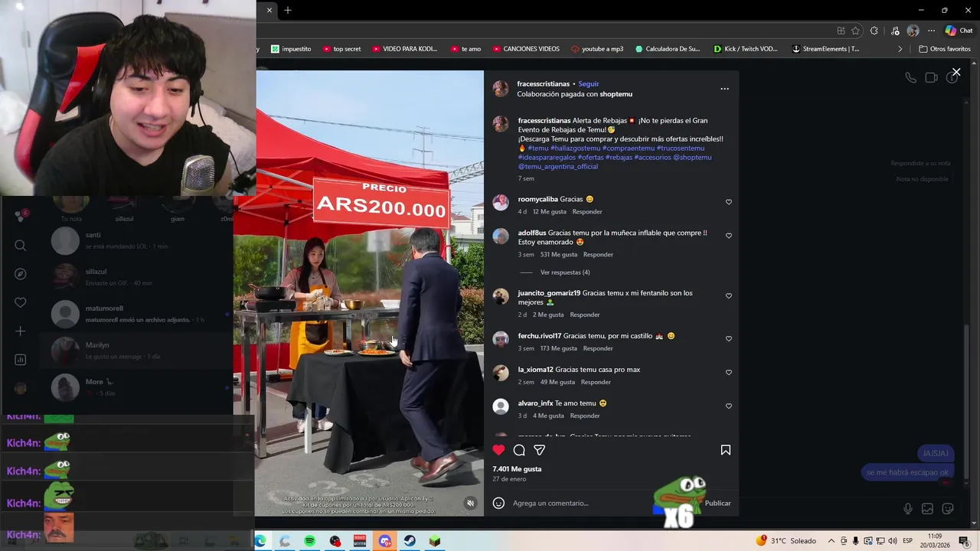
Task: Like ferchu.rivol17's comment heart
Action: [x=728, y=338]
